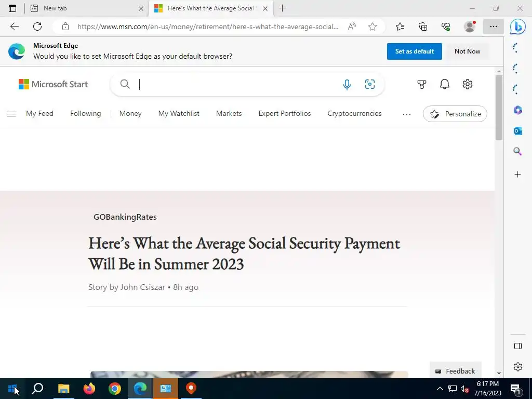The height and width of the screenshot is (399, 532).
Task: Open the GOBankingRates publisher link
Action: (125, 217)
